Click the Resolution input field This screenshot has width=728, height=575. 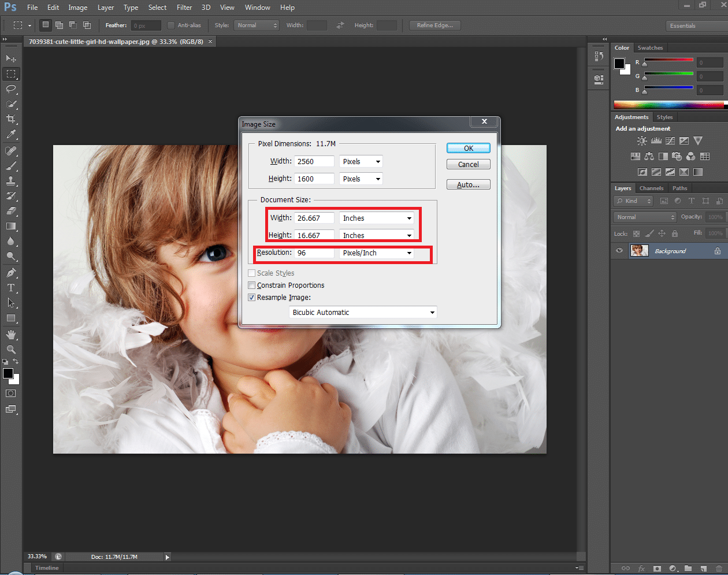tap(314, 253)
